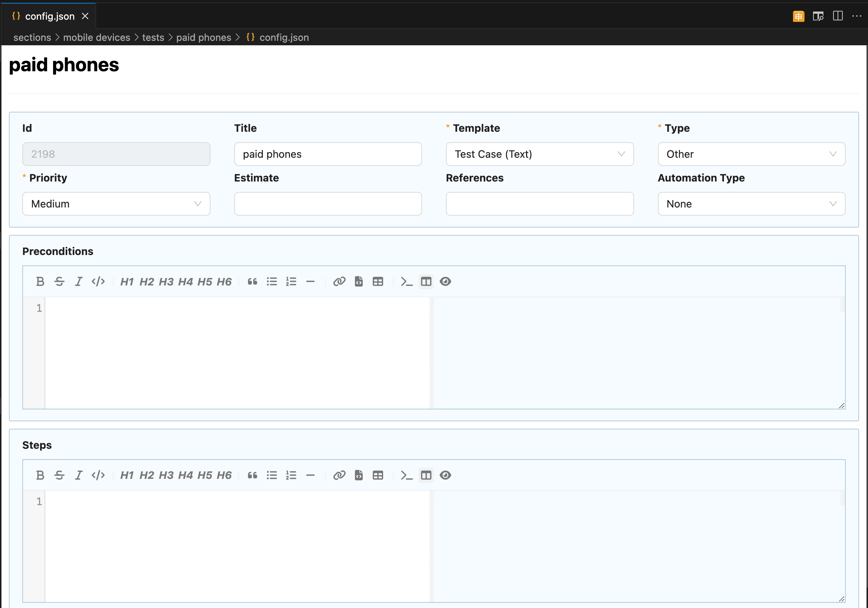Apply strikethrough in Steps editor toolbar
Image resolution: width=868 pixels, height=608 pixels.
59,475
